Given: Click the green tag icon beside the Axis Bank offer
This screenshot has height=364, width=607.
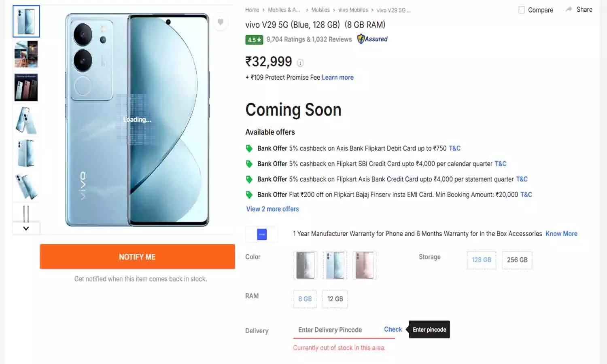Looking at the screenshot, I should tap(249, 148).
